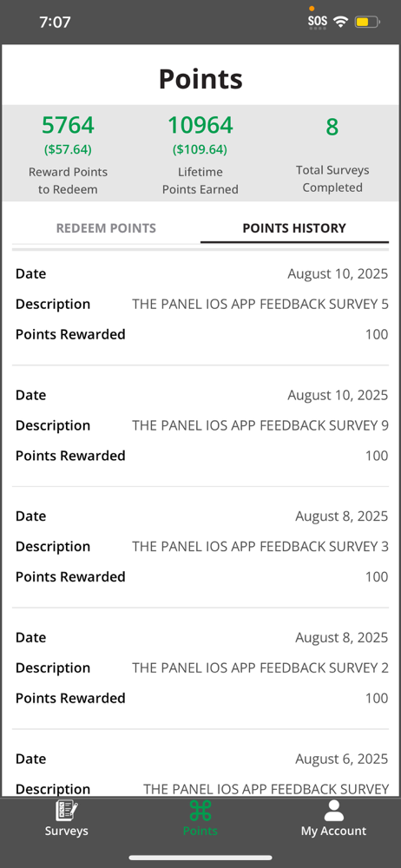Tap the Total Surveys Completed count
The width and height of the screenshot is (401, 868).
pyautogui.click(x=332, y=127)
